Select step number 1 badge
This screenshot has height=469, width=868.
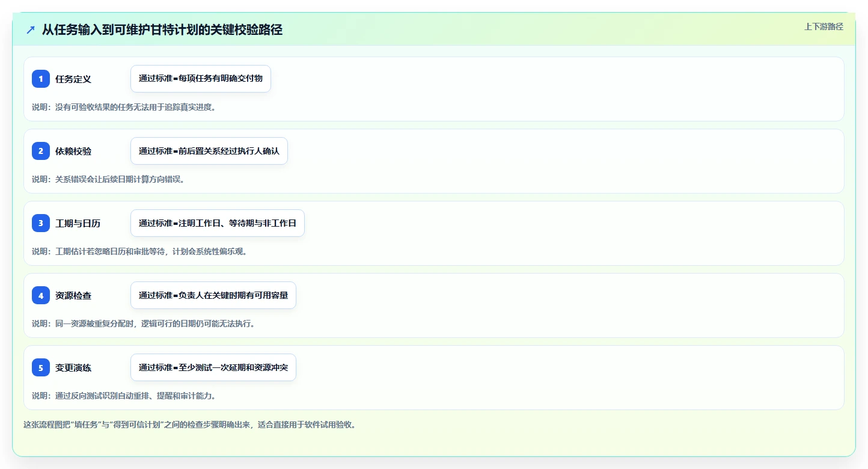41,79
